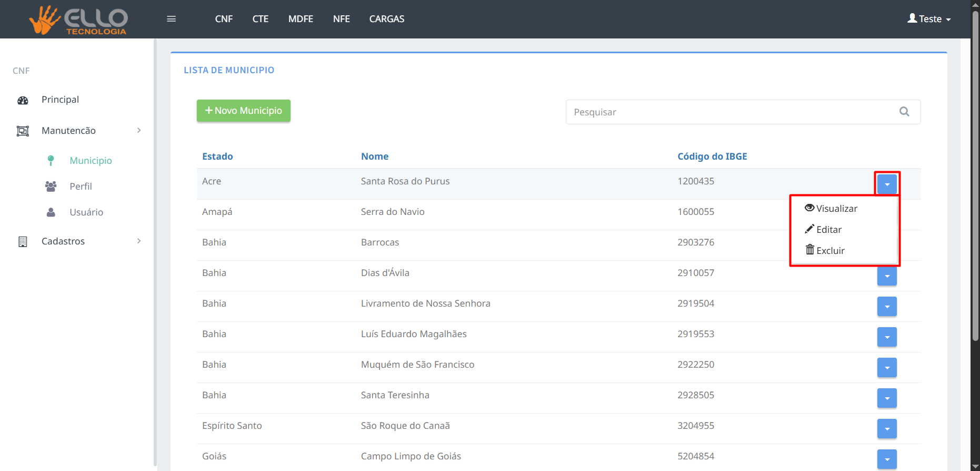The image size is (980, 471).
Task: Click the Usuário person icon in sidebar
Action: [51, 212]
